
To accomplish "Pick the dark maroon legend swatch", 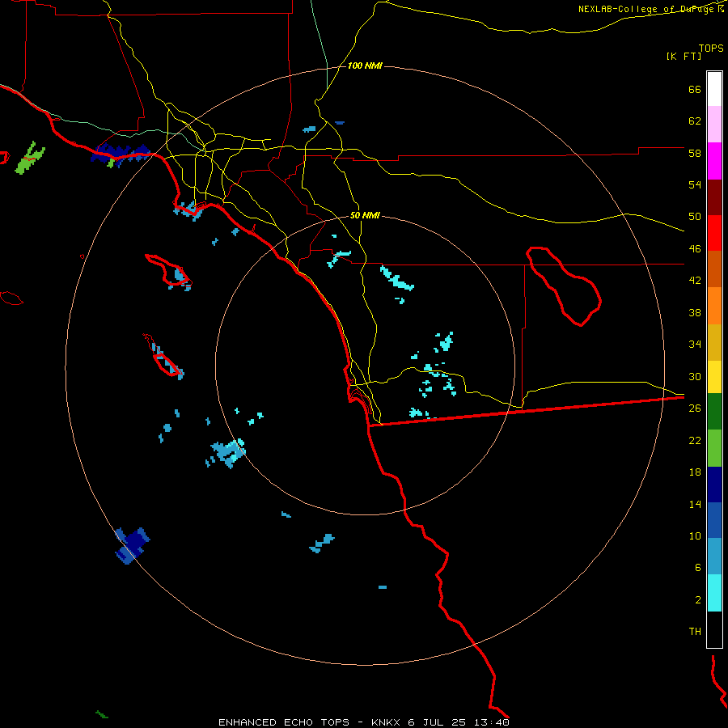I will click(x=714, y=197).
